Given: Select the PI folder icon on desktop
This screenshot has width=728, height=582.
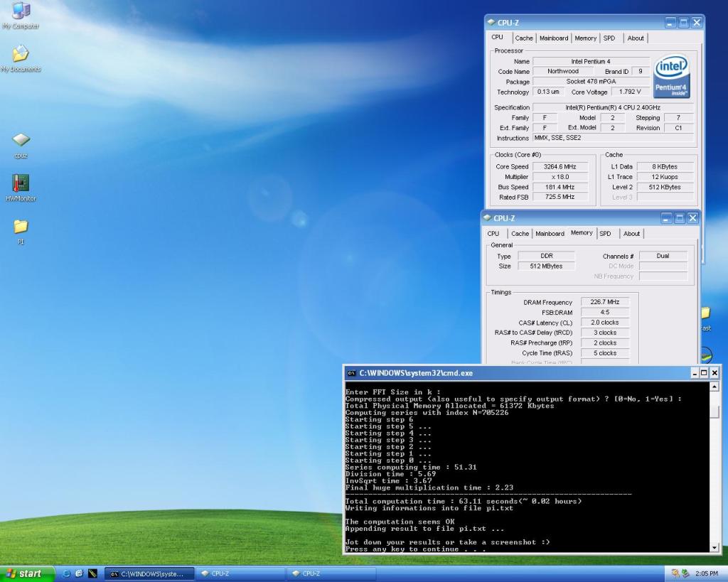Looking at the screenshot, I should click(x=21, y=231).
